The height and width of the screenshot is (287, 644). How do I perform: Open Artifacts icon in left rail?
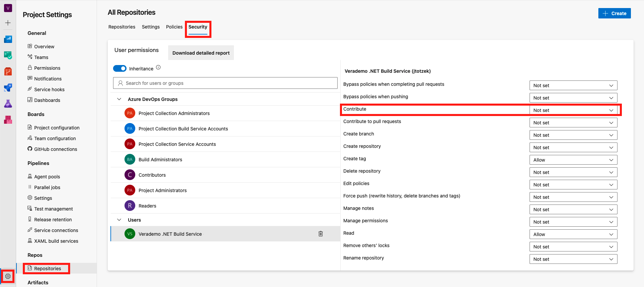tap(8, 120)
